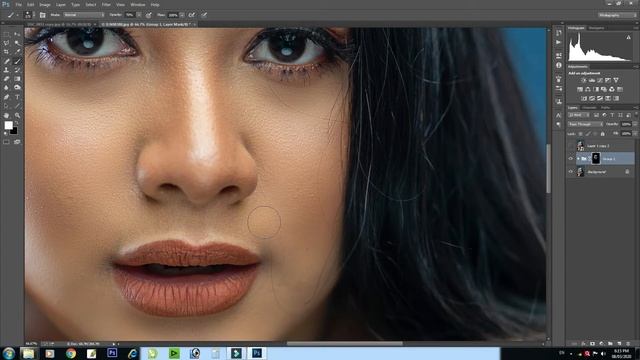Screen dimensions: 640x360
Task: Select the Move tool
Action: pos(17,34)
